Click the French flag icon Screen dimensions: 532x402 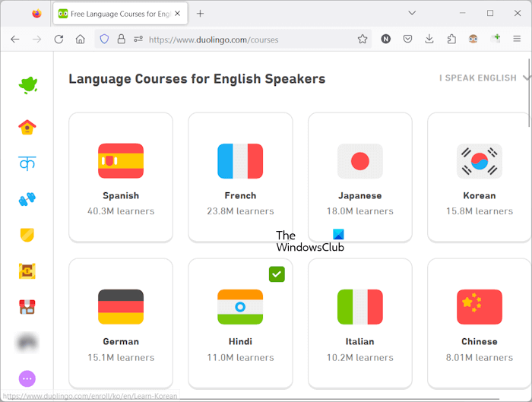coord(240,161)
